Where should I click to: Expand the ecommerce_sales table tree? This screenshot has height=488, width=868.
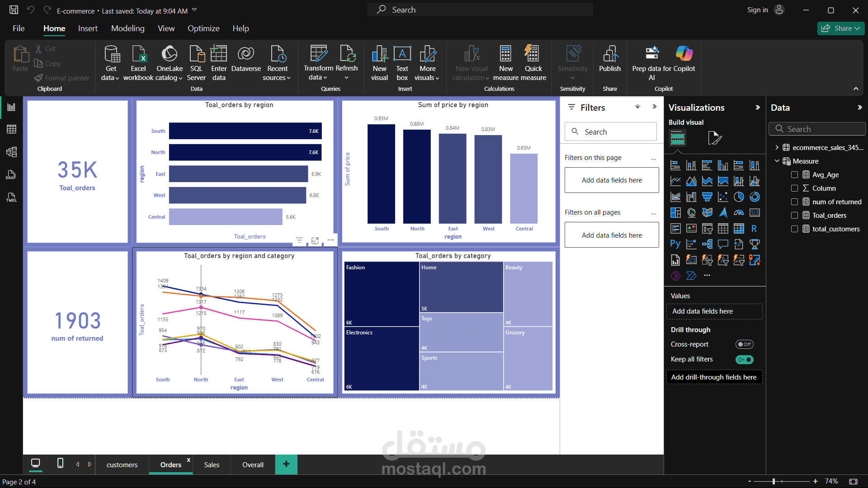[x=777, y=148]
